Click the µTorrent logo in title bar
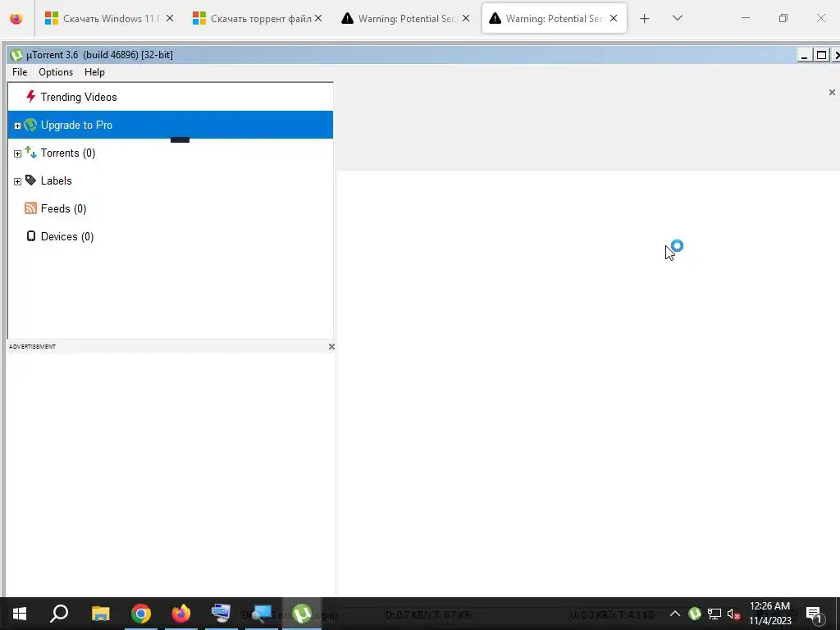Screen dimensions: 840x630 (x=16, y=55)
